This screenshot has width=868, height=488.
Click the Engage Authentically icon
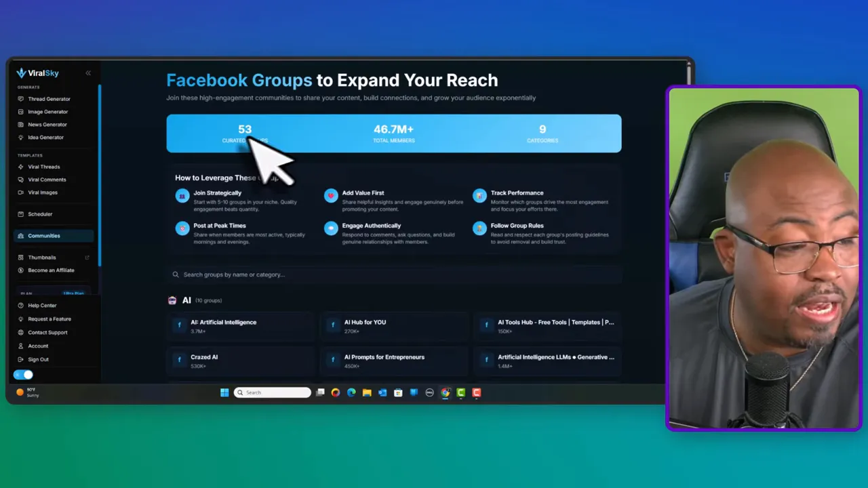pos(331,228)
